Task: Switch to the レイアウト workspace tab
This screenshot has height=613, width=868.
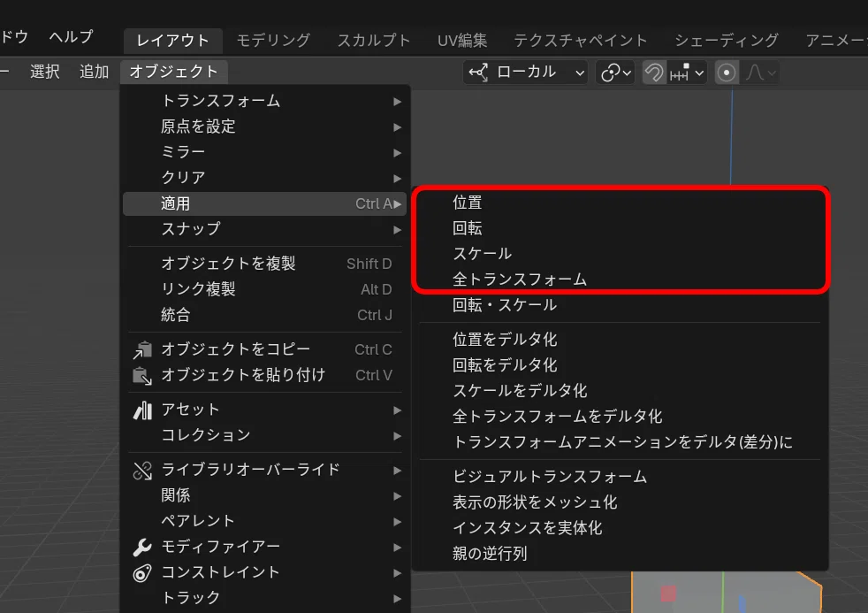Action: coord(172,41)
